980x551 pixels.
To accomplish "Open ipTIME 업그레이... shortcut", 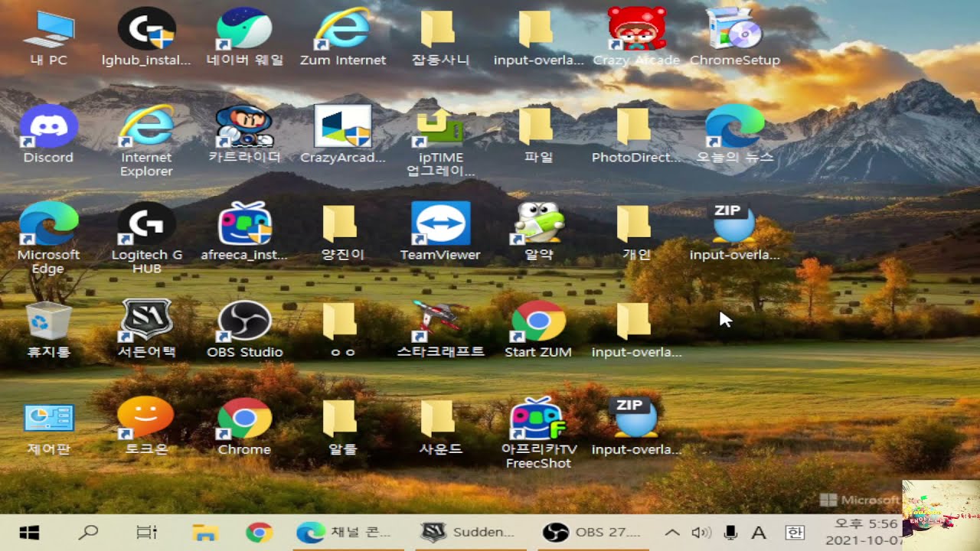I will coord(439,141).
